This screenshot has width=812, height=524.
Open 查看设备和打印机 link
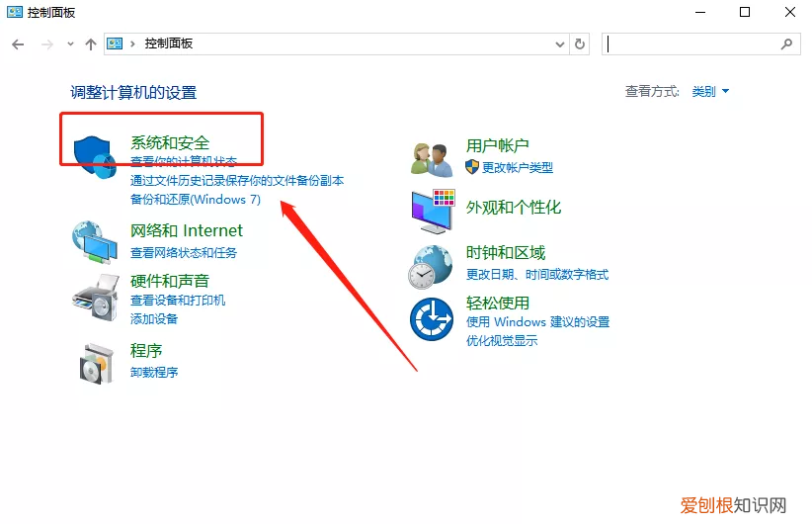pyautogui.click(x=178, y=301)
